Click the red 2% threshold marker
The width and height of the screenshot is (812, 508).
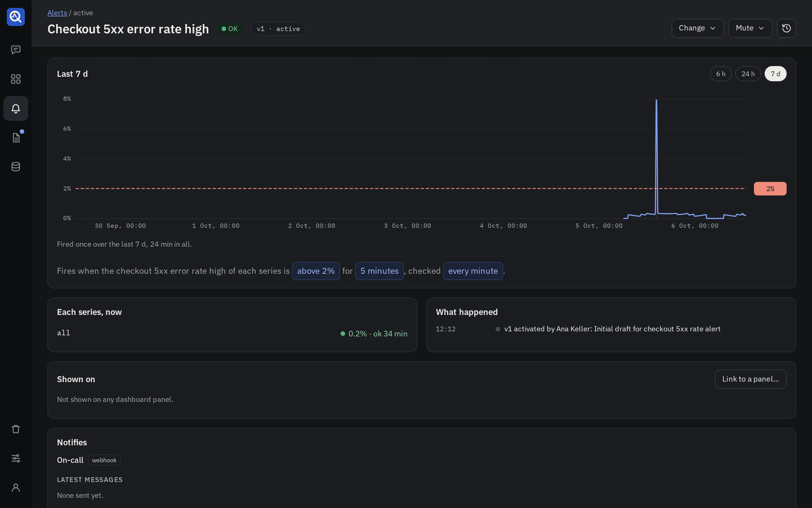(770, 189)
